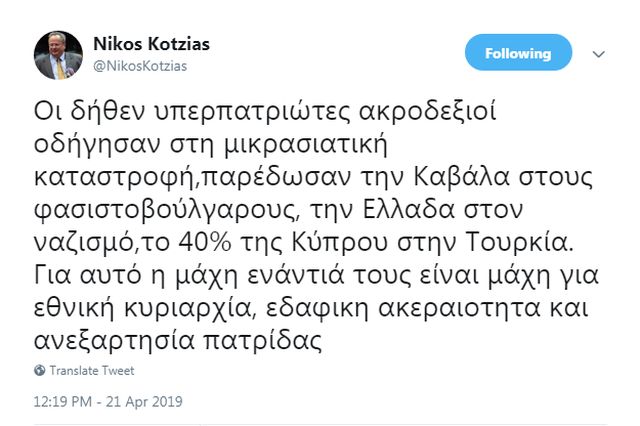Expand the tweet options chevron menu
The height and width of the screenshot is (426, 640).
[598, 53]
